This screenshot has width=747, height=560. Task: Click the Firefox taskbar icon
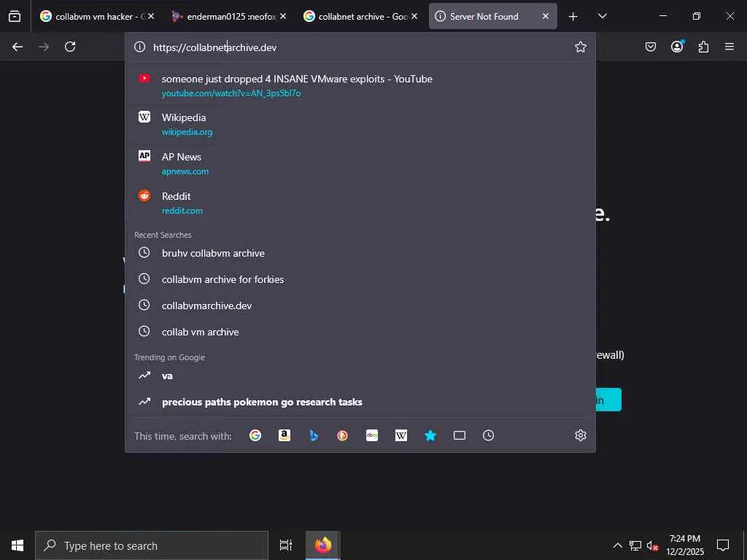pyautogui.click(x=323, y=545)
